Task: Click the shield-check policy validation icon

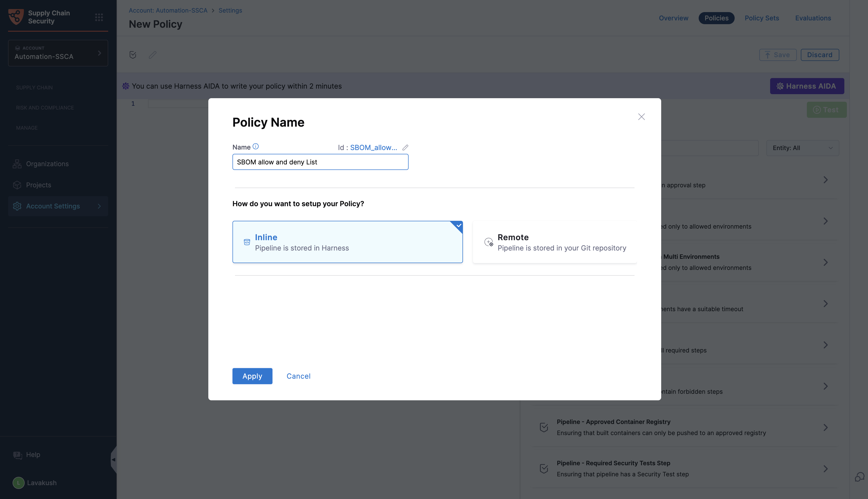Action: click(133, 54)
